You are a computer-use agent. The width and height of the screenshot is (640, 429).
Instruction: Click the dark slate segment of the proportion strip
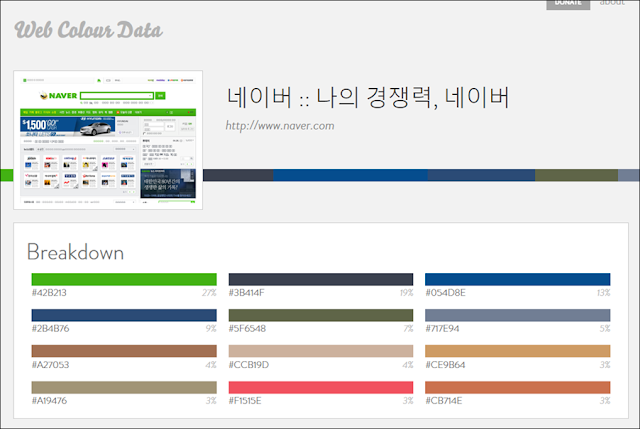point(238,175)
